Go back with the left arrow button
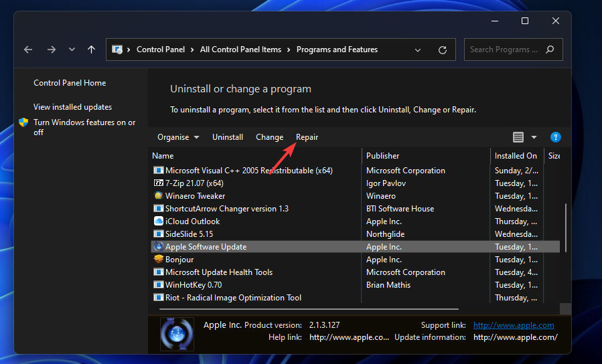This screenshot has width=602, height=364. pyautogui.click(x=28, y=50)
